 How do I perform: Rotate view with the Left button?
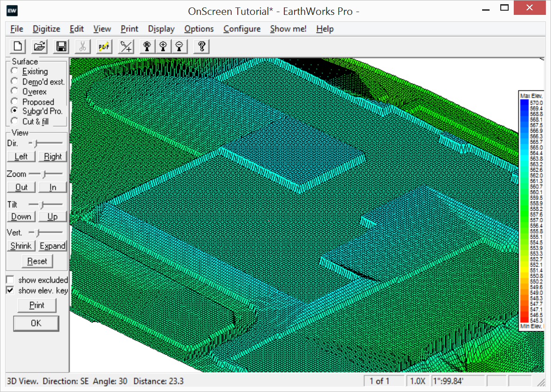(21, 156)
